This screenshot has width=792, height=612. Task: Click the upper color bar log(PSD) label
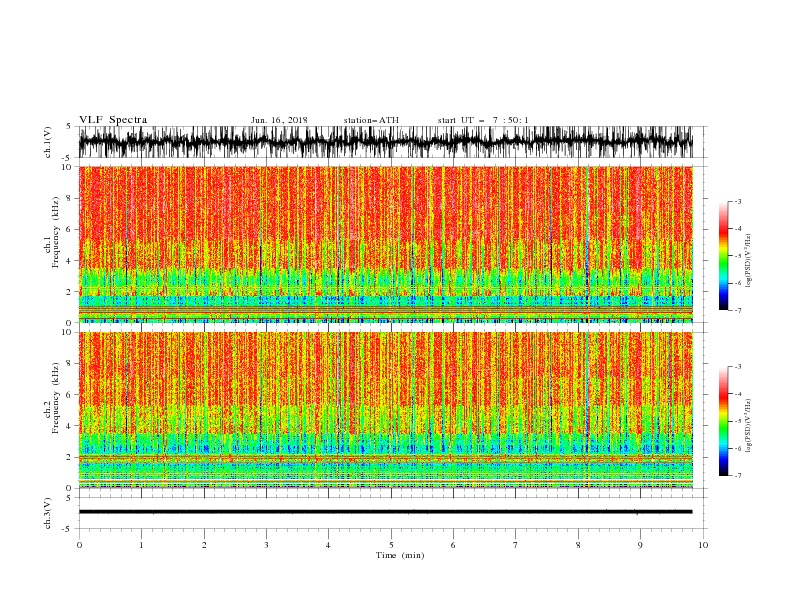(749, 261)
